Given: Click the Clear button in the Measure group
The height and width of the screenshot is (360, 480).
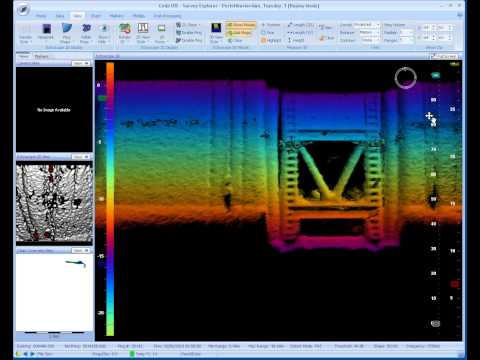Looking at the screenshot, I should (327, 38).
